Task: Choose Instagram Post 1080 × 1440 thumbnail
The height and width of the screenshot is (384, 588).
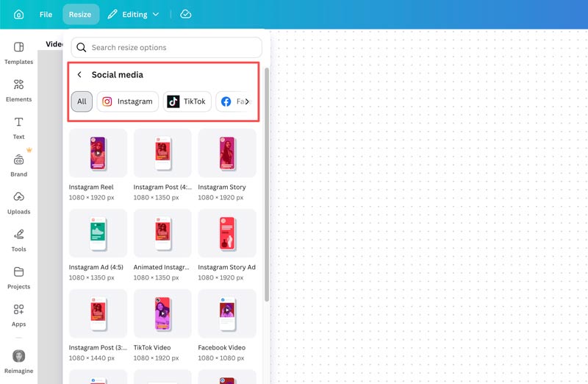Action: pyautogui.click(x=98, y=313)
